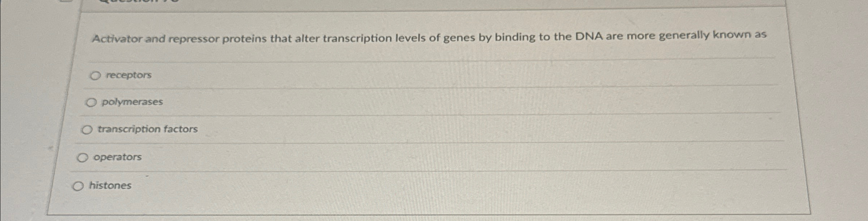
Task: Click the operators answer label
Action: click(118, 157)
